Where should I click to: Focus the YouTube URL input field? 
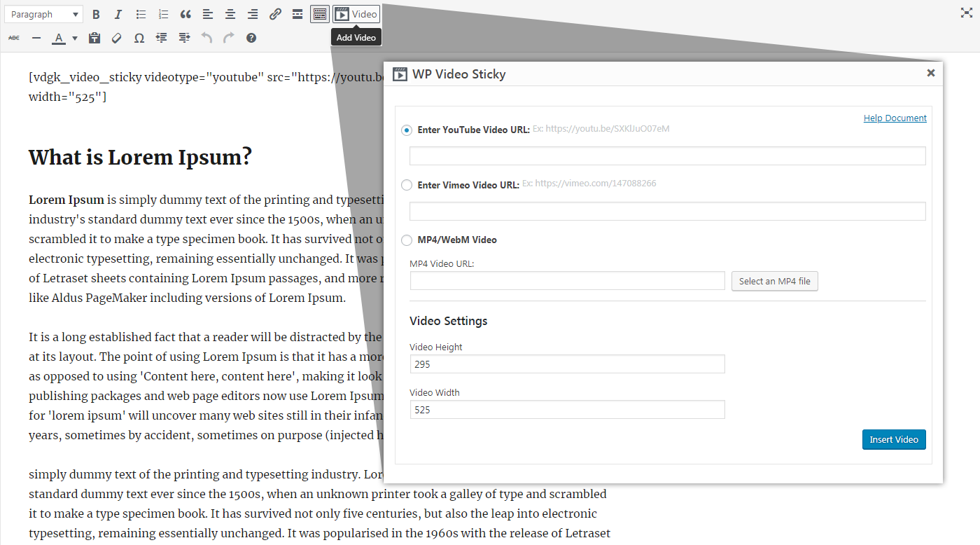pyautogui.click(x=668, y=156)
